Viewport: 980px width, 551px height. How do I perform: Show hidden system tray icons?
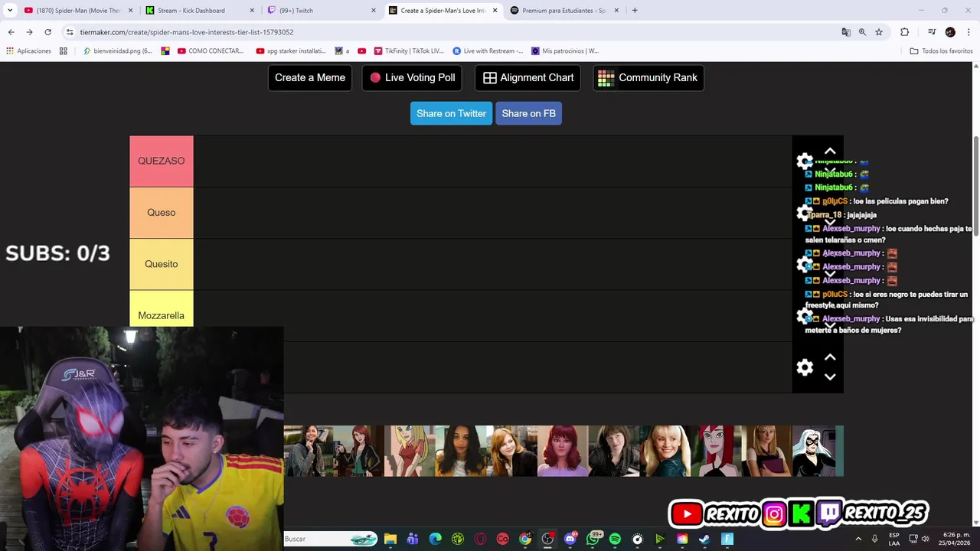(x=857, y=539)
